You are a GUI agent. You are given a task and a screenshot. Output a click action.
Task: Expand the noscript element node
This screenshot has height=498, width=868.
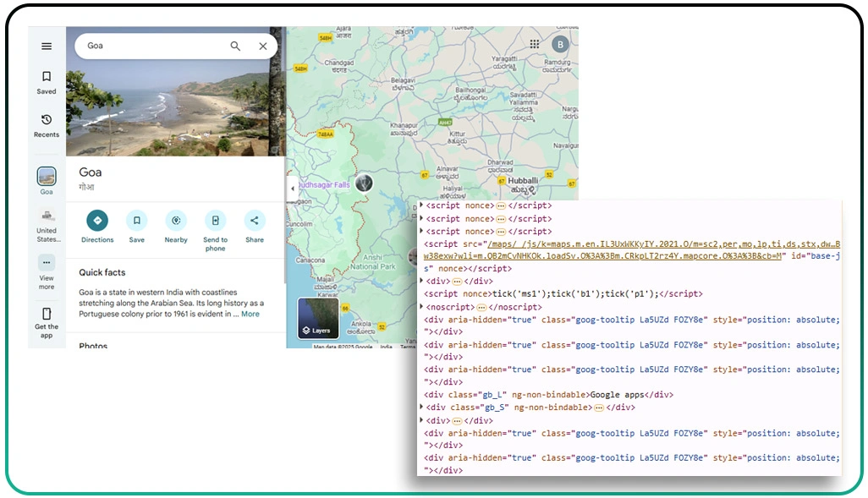click(422, 307)
